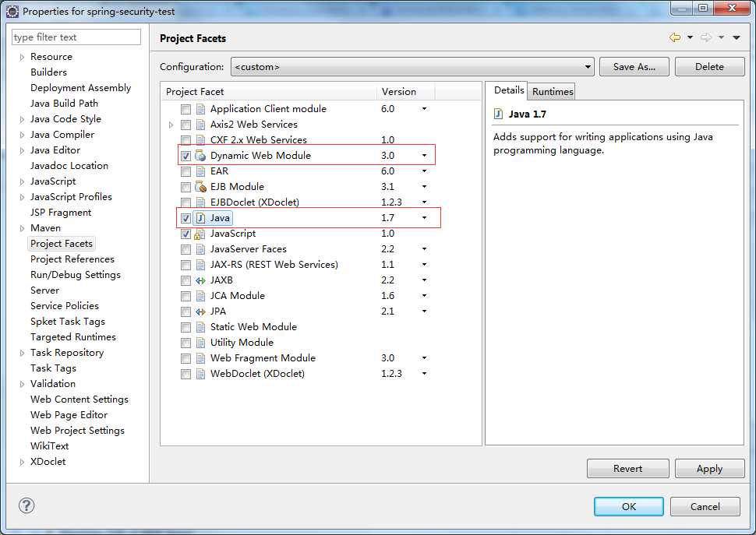Expand the Resource tree node

coord(22,57)
